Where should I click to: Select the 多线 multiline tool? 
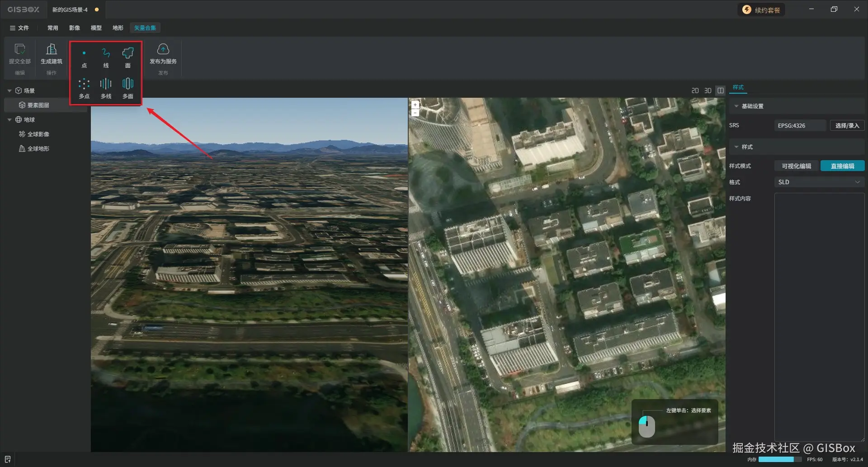click(106, 89)
